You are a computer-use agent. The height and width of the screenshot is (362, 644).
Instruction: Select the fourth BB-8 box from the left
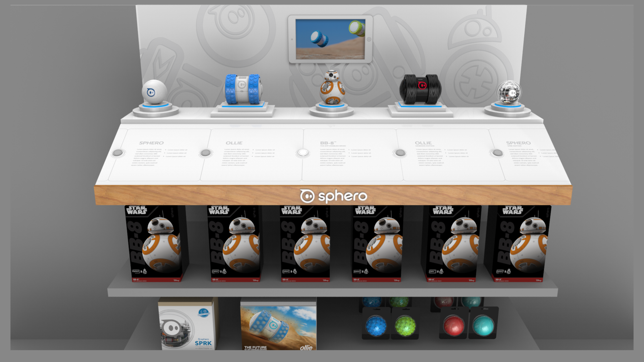pyautogui.click(x=377, y=243)
